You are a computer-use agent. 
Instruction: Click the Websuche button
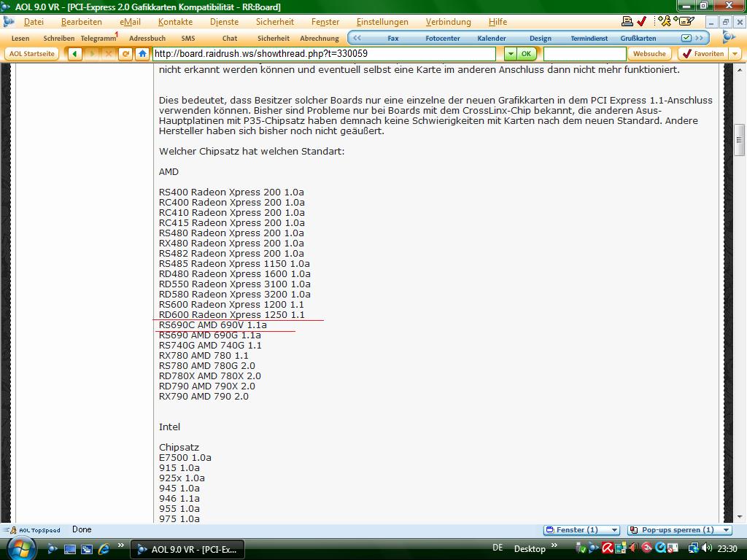(x=649, y=54)
